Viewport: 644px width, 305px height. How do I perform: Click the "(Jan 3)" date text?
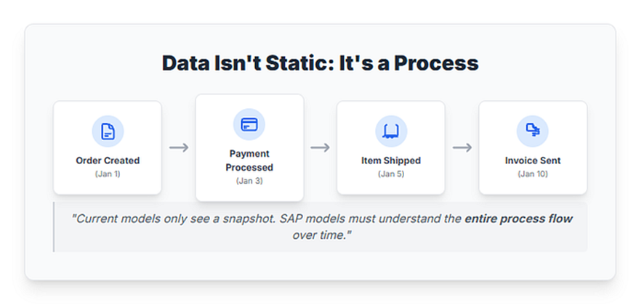(249, 181)
